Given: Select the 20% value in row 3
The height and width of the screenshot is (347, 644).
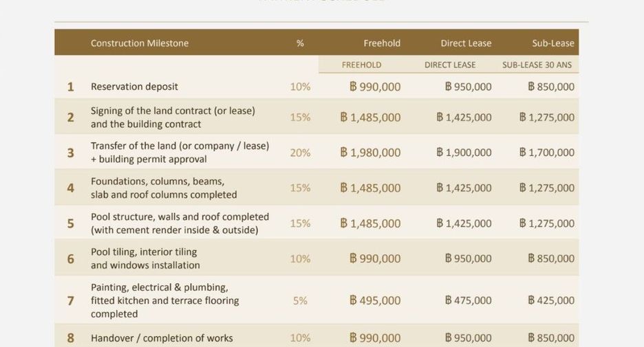Looking at the screenshot, I should tap(300, 153).
